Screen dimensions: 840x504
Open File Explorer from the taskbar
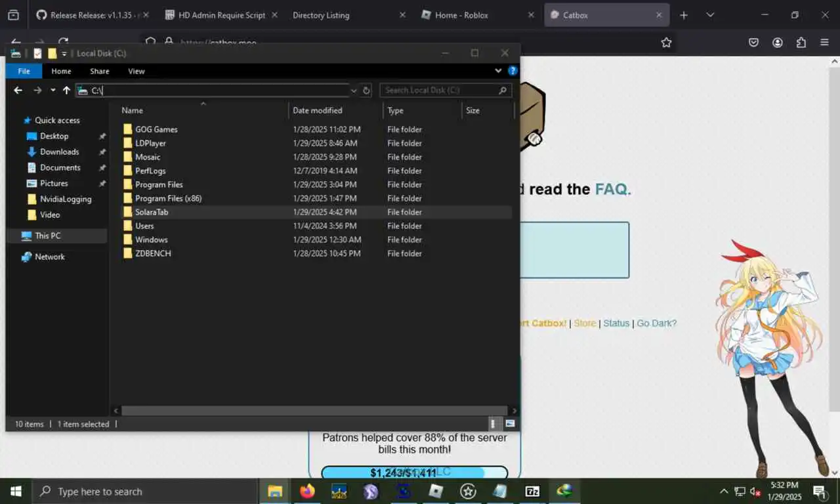(275, 491)
